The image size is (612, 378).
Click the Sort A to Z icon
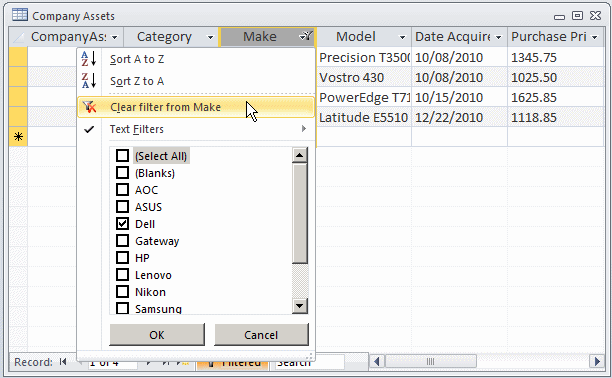(x=89, y=59)
